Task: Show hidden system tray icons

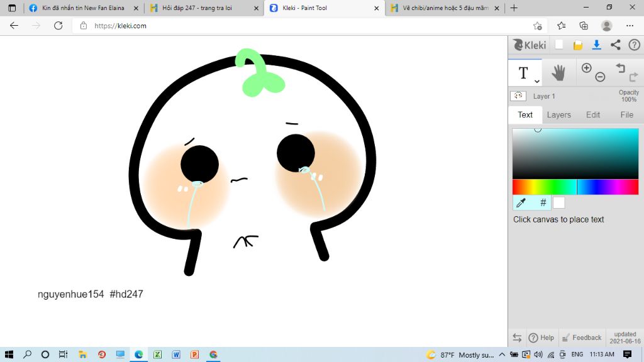Action: (x=502, y=354)
